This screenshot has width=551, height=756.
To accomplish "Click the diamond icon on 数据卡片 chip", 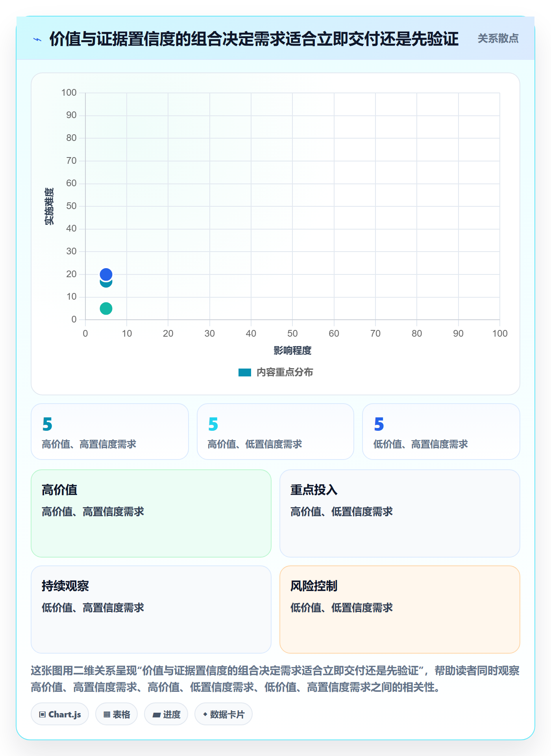I will pos(205,714).
